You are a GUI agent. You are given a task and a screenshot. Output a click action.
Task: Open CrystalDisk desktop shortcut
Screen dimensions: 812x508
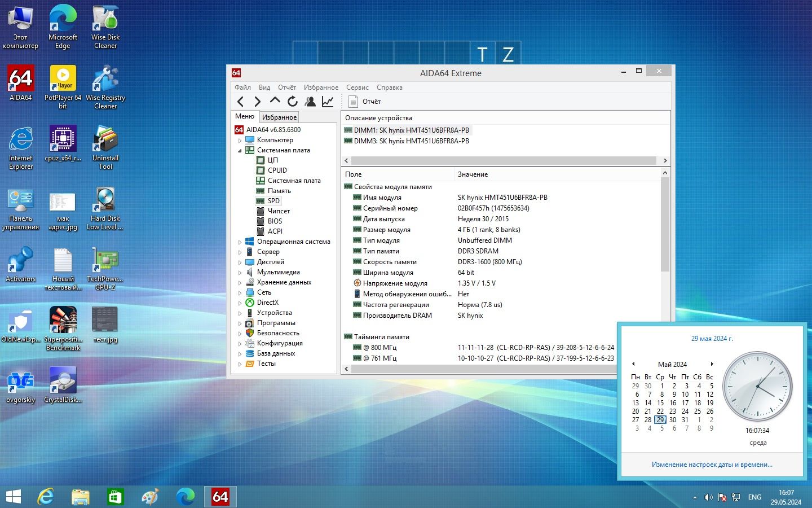63,385
